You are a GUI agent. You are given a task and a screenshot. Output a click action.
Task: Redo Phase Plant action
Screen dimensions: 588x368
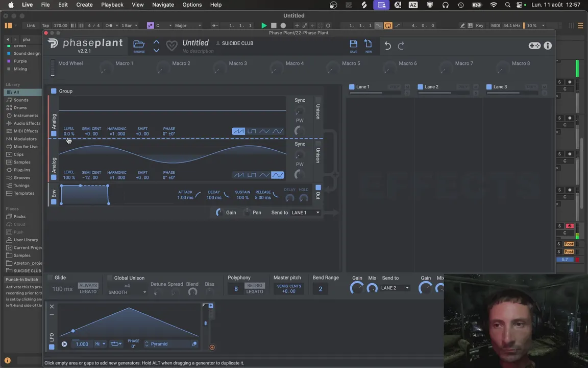(401, 46)
